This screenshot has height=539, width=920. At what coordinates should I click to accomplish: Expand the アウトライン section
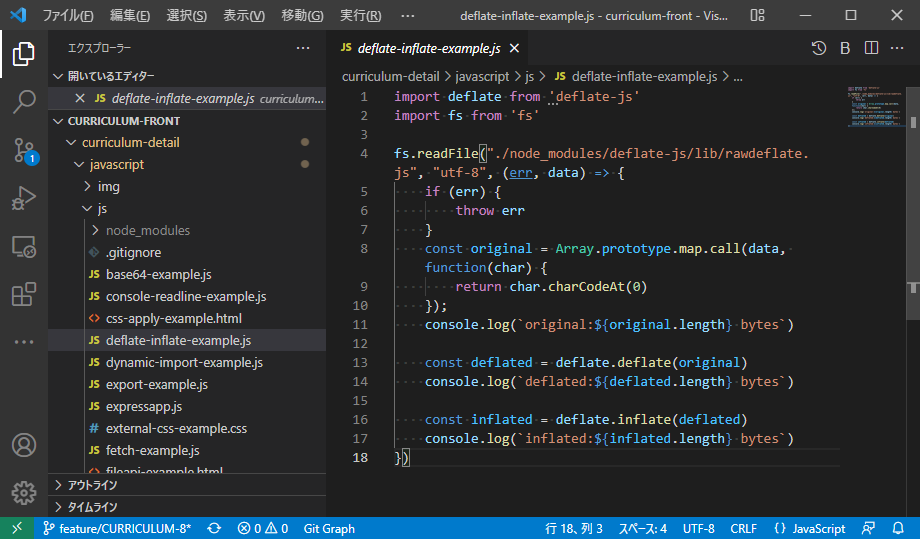[92, 485]
